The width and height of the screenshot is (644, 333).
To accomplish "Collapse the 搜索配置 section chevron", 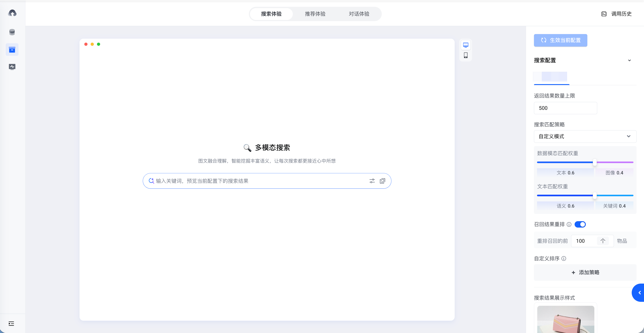I will point(629,60).
